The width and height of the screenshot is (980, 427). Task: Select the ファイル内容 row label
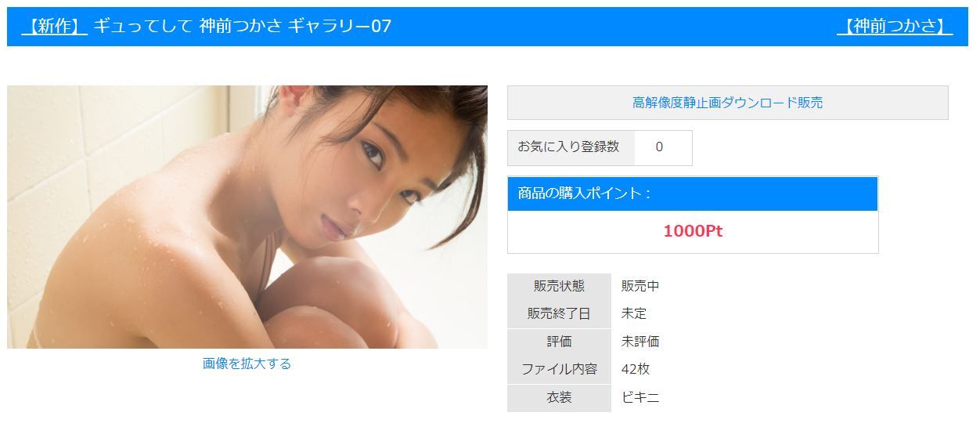(559, 369)
